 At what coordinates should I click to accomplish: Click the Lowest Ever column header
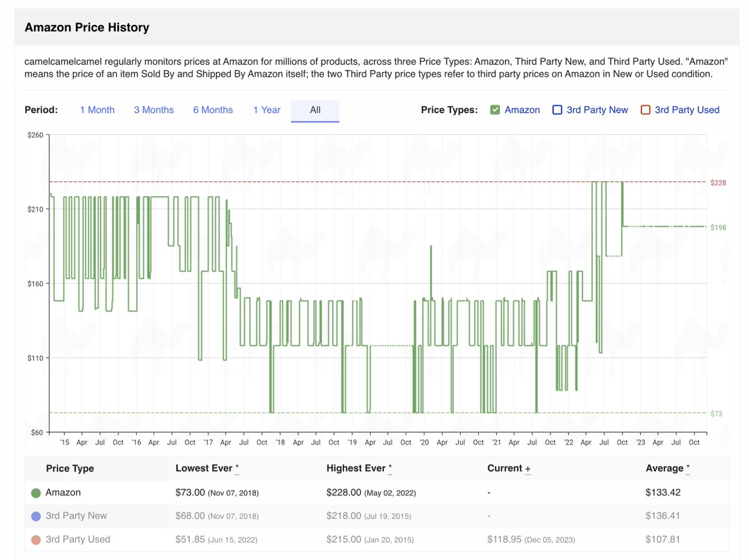[203, 468]
